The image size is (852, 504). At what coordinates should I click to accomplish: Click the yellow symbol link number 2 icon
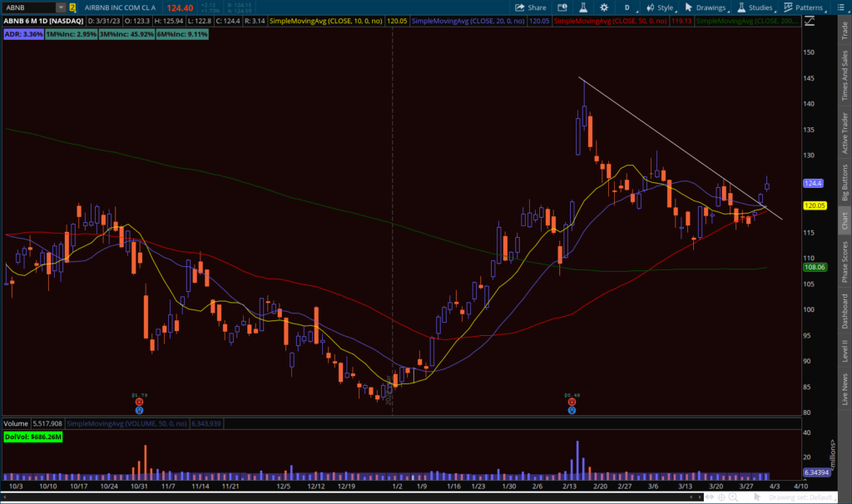72,7
